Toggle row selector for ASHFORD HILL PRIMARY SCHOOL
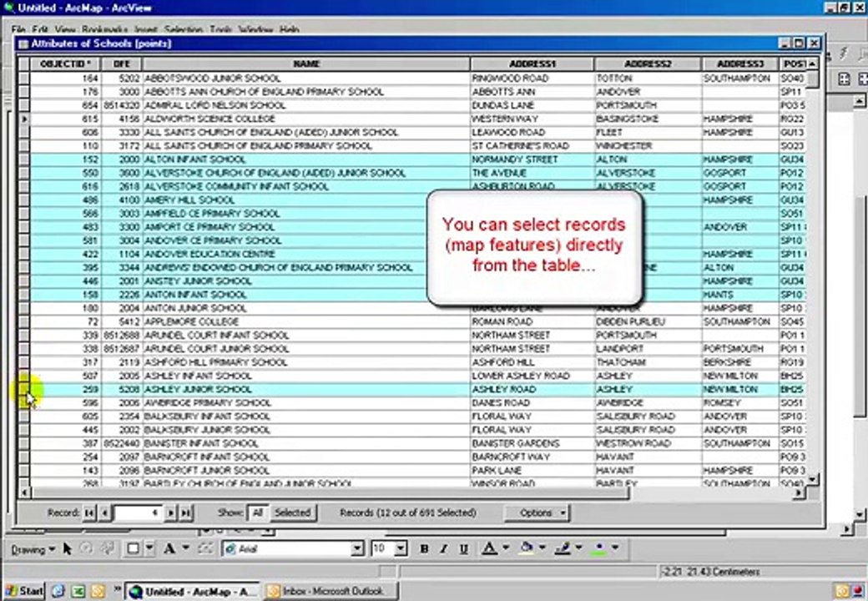Image resolution: width=868 pixels, height=601 pixels. [24, 362]
